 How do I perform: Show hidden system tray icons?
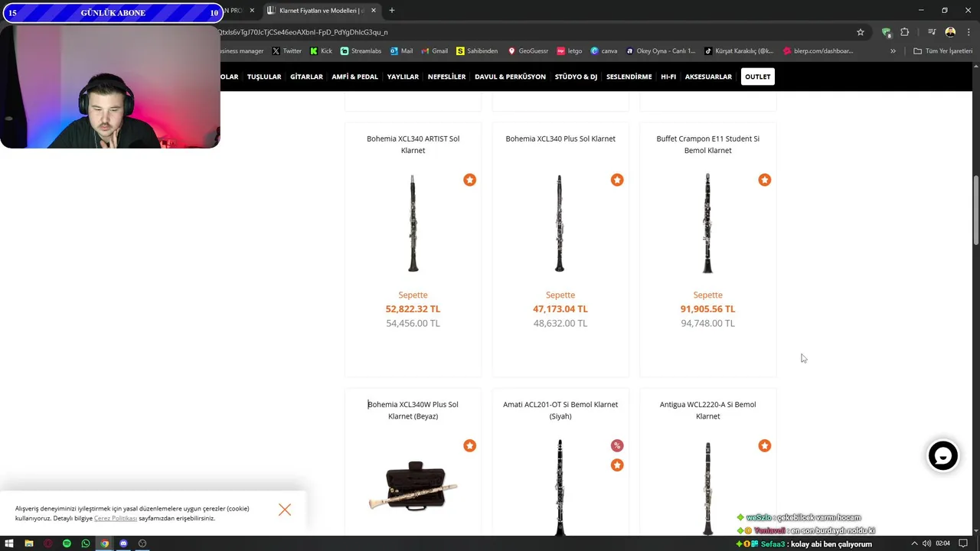913,543
